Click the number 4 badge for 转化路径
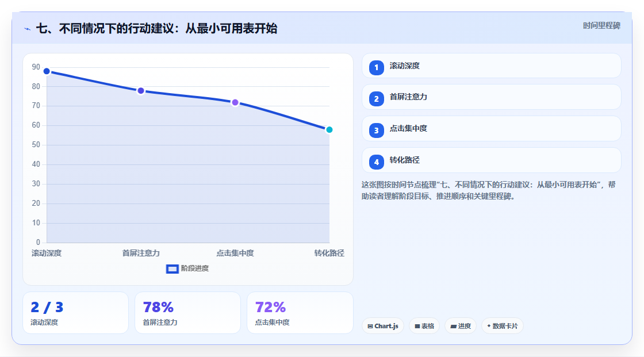The width and height of the screenshot is (644, 357). [376, 162]
